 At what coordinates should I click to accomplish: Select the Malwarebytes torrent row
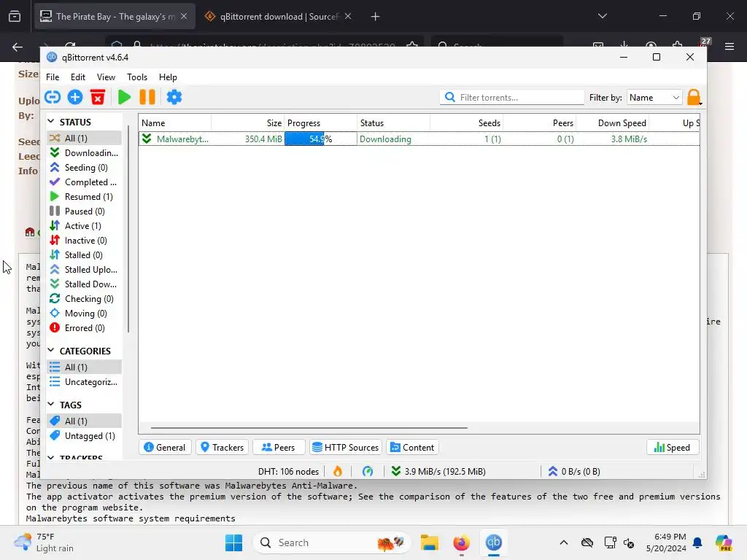[419, 139]
